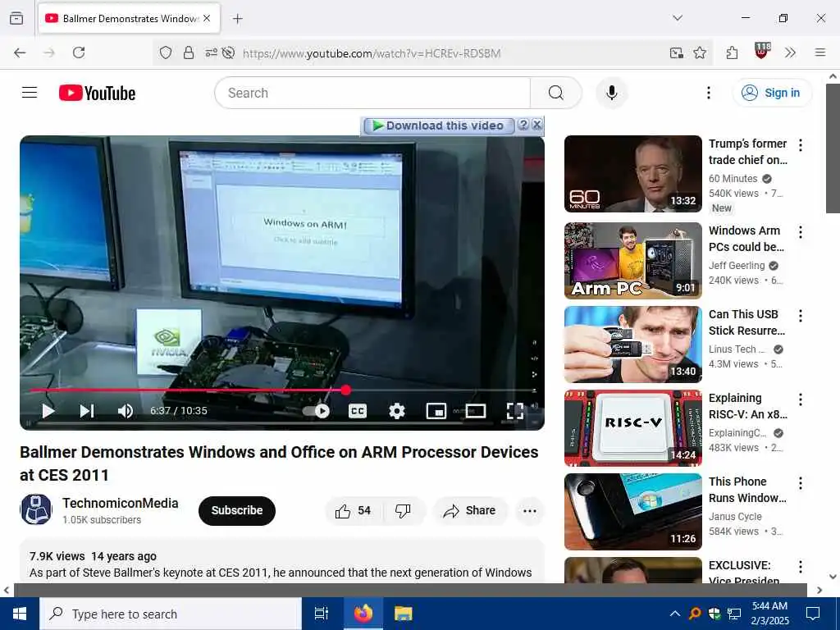Screen dimensions: 840x630
Task: Open Task View on taskbar
Action: click(x=321, y=614)
